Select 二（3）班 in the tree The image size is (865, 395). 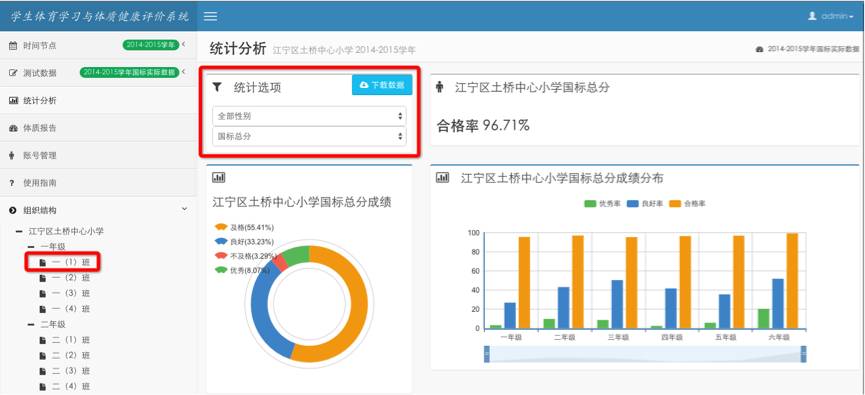click(x=71, y=371)
